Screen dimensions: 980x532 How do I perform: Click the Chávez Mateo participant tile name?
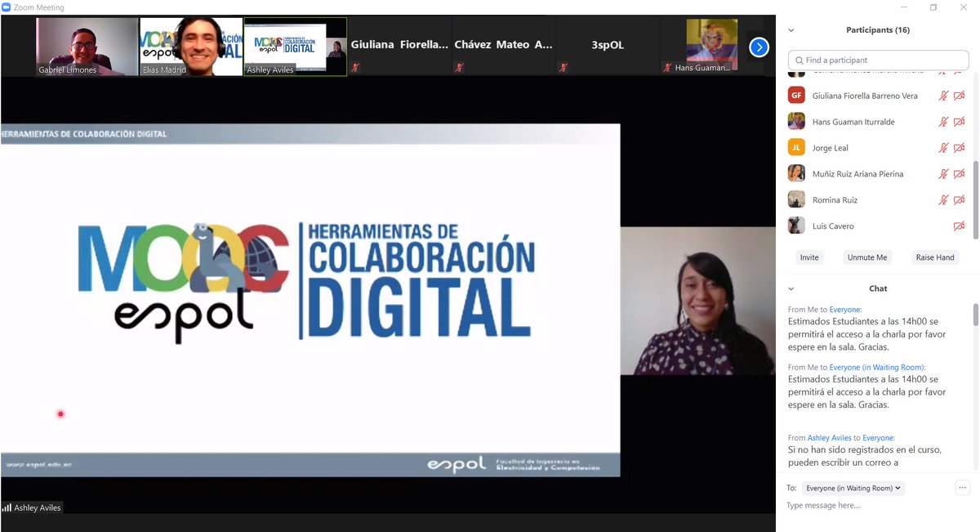click(503, 45)
